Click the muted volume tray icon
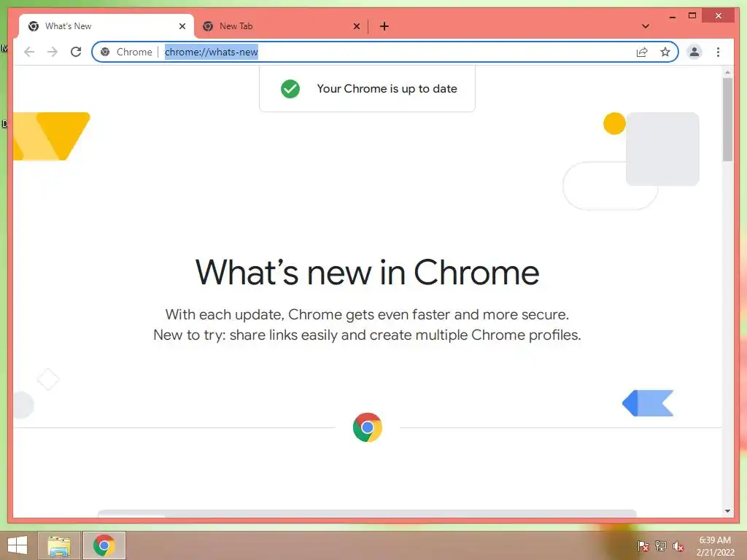Viewport: 747px width, 560px height. pos(678,546)
